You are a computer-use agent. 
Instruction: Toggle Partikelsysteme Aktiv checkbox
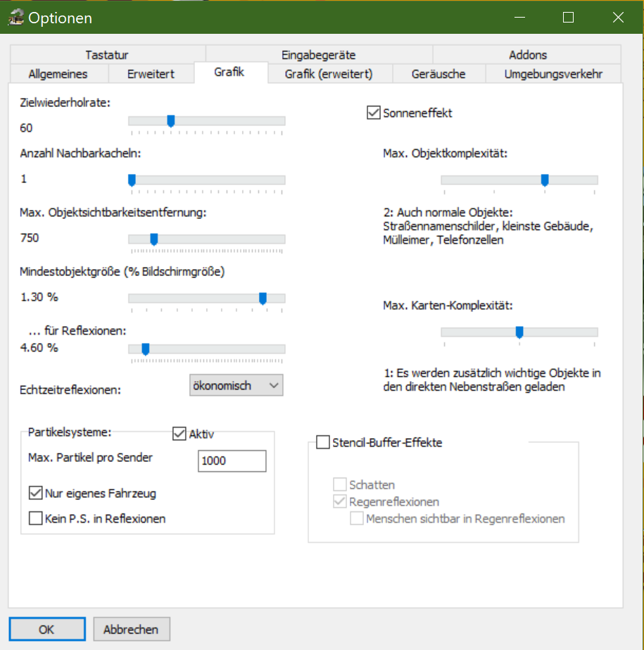click(x=179, y=435)
